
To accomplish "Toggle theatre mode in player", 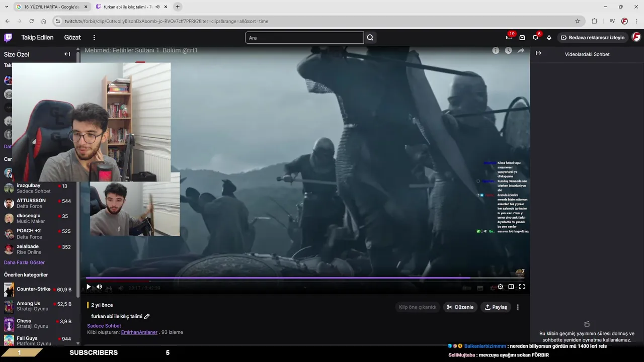I will (x=511, y=287).
